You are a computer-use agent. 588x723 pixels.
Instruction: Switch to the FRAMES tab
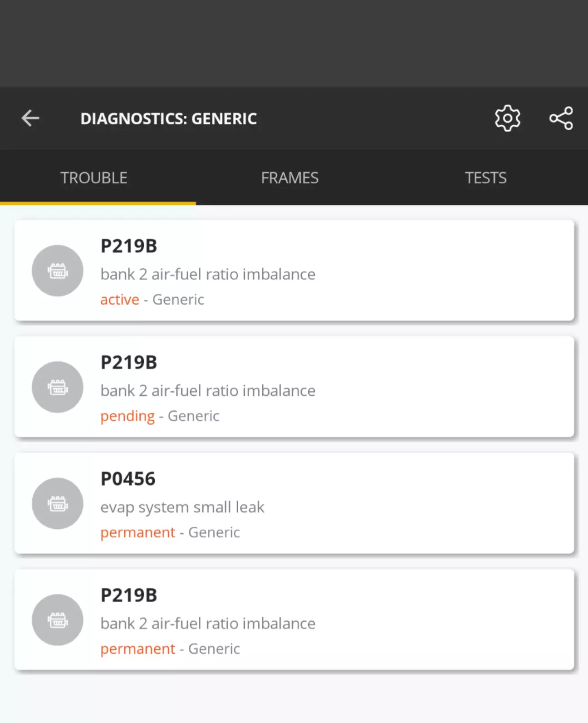pyautogui.click(x=290, y=178)
